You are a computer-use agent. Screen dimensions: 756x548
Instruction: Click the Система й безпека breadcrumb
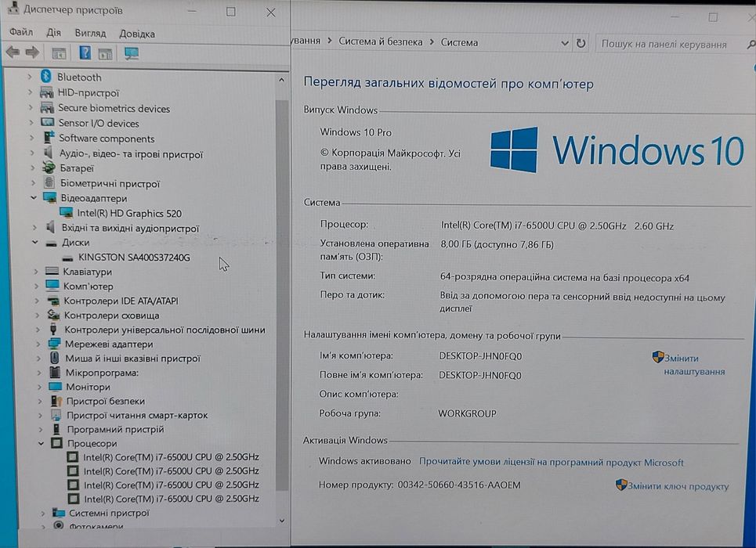point(381,41)
